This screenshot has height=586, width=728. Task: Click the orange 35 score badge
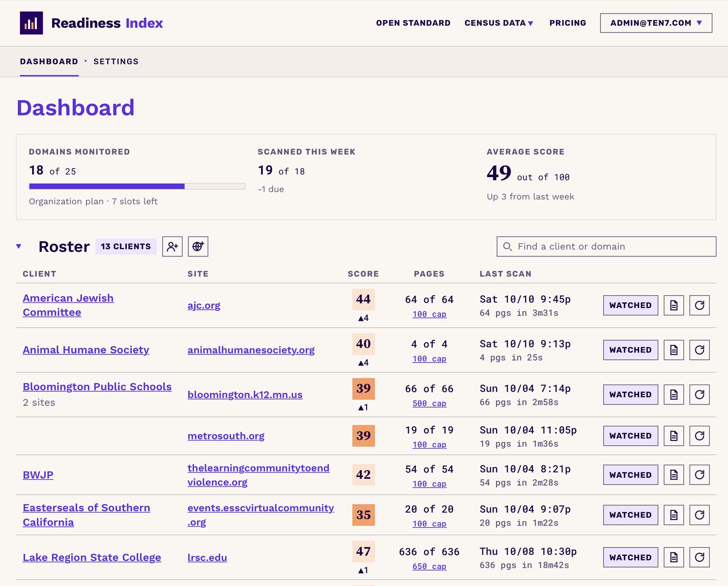(x=364, y=515)
